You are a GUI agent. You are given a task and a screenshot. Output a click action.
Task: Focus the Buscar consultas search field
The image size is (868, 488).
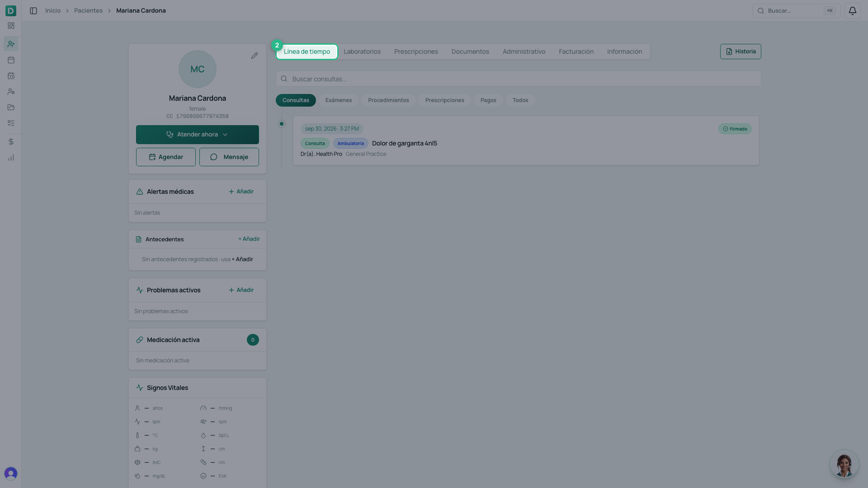click(518, 79)
